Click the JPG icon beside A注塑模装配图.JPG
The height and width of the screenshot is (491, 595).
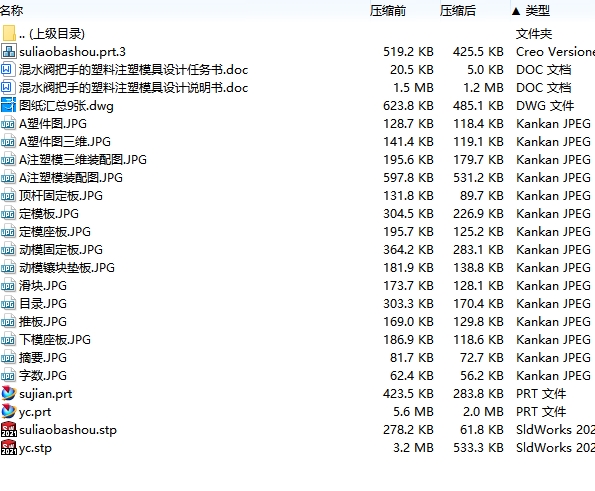[x=8, y=178]
